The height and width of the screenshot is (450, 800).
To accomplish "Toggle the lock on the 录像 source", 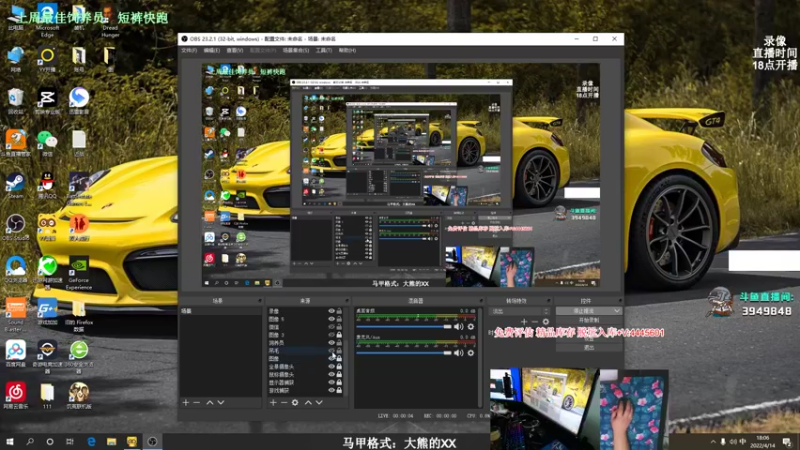I will tap(339, 311).
